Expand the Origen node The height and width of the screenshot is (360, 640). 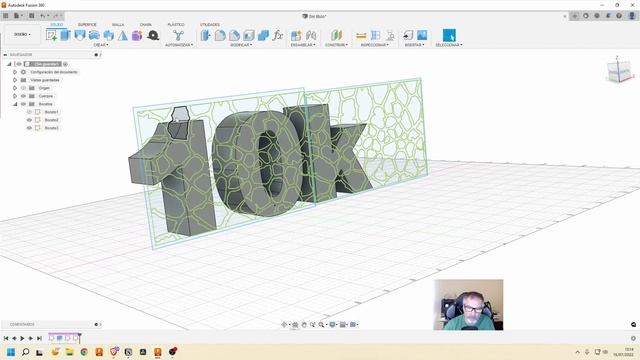click(15, 88)
